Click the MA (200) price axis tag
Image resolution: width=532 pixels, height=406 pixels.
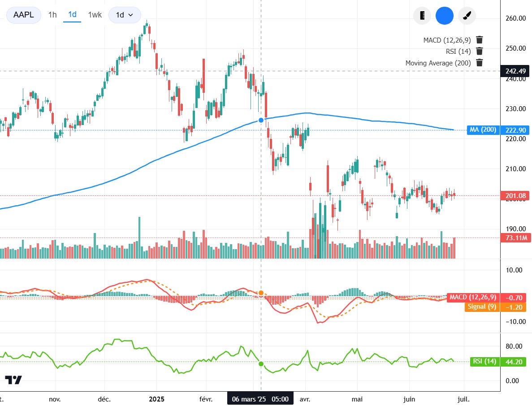point(483,130)
